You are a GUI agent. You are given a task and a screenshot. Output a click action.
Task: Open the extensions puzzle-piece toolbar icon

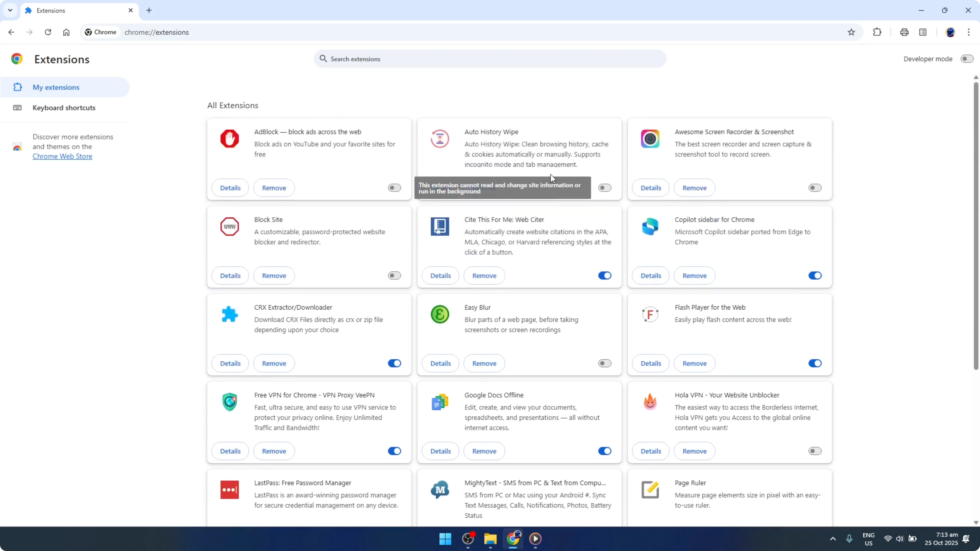877,32
